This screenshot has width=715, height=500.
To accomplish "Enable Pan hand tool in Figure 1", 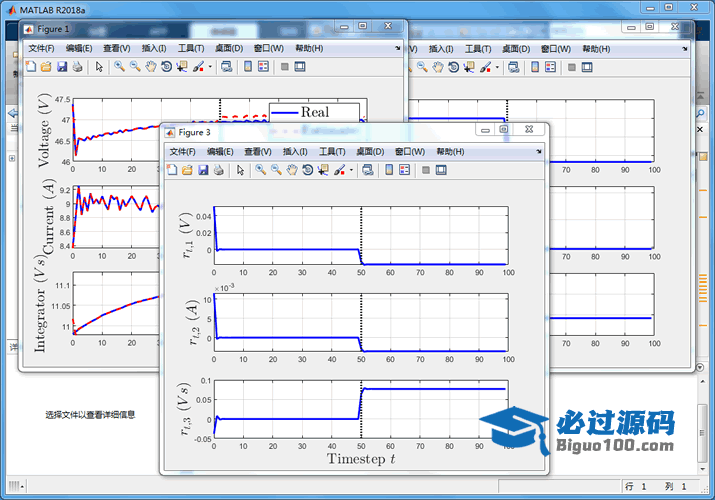I will click(150, 67).
